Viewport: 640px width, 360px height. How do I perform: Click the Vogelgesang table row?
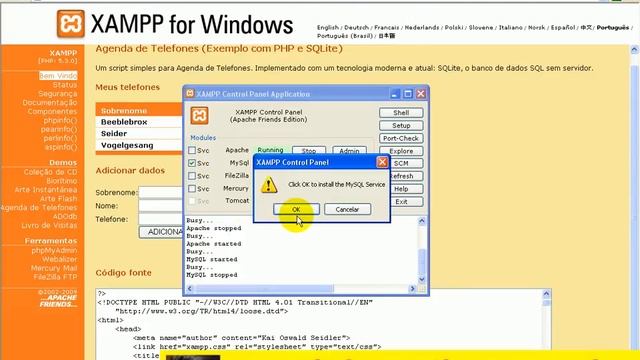click(139, 145)
